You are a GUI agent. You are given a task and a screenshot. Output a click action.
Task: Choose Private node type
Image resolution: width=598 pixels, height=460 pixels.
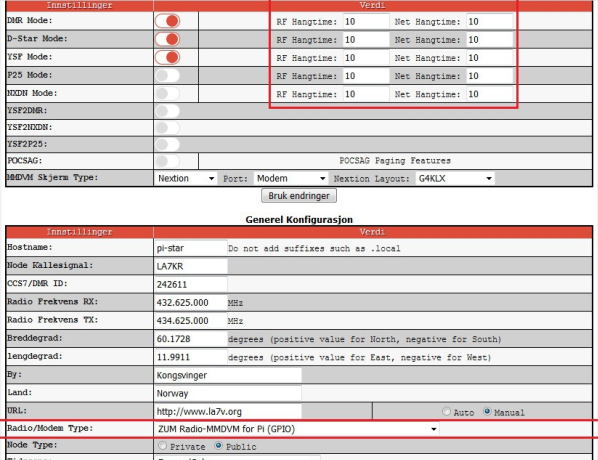point(162,446)
